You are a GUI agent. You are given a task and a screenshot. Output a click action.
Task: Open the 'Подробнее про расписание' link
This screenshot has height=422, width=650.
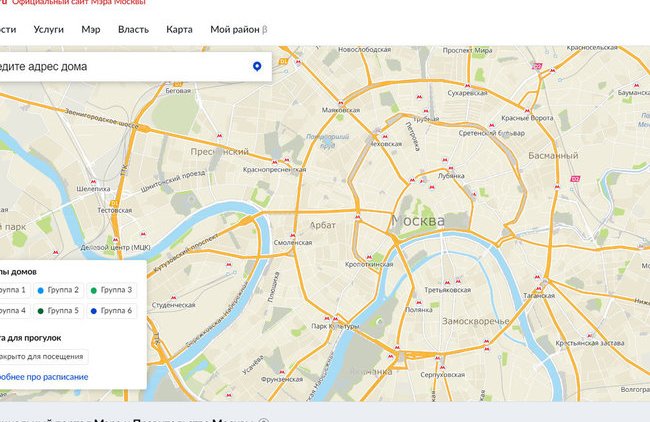coord(43,377)
